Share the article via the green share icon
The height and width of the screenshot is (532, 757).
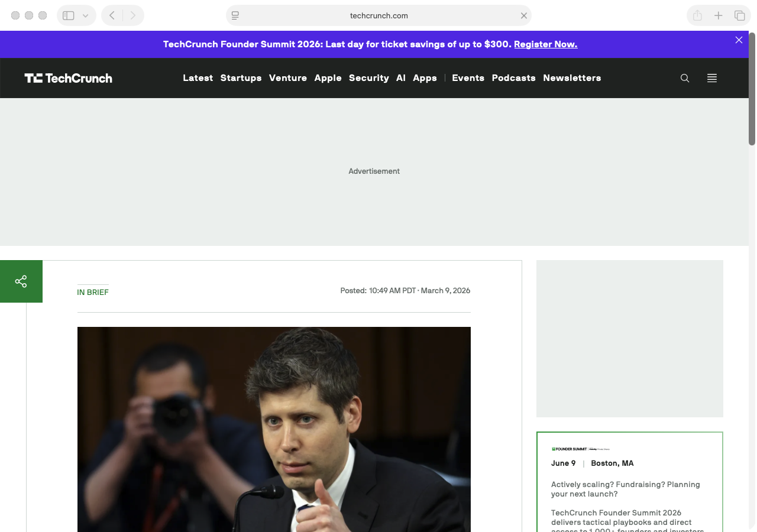point(21,281)
